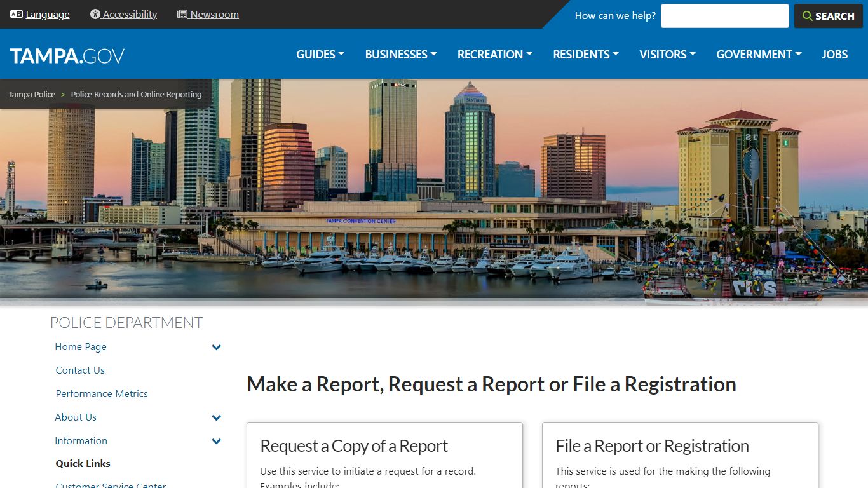Open the JOBS menu item

[835, 55]
